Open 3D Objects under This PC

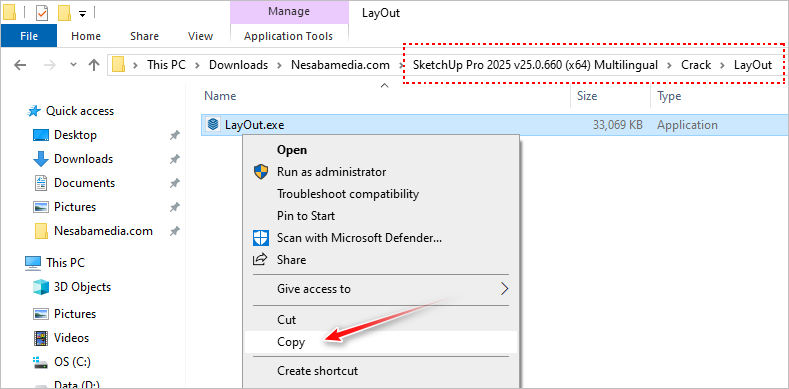click(x=83, y=287)
